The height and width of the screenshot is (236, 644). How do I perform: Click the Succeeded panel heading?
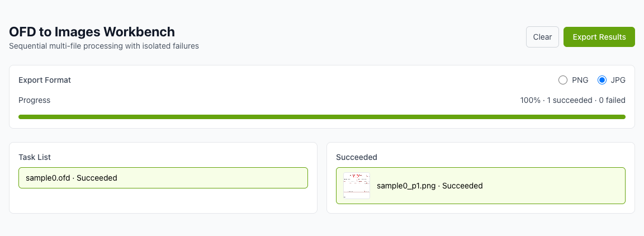point(357,157)
